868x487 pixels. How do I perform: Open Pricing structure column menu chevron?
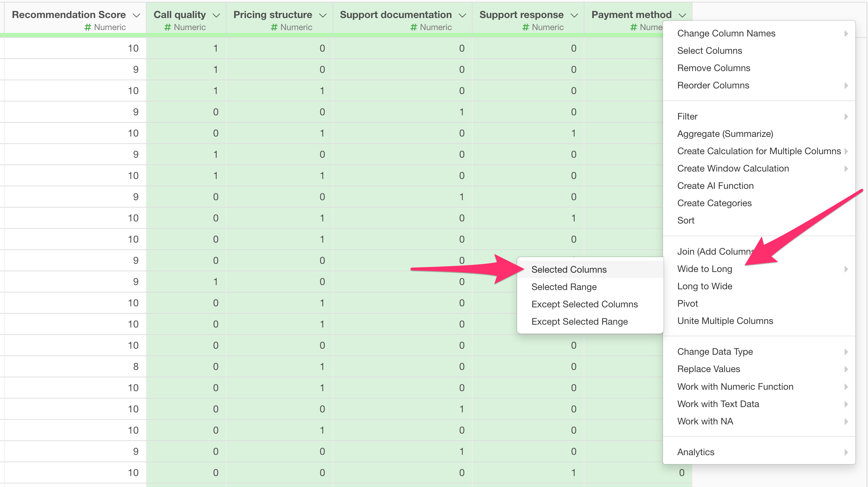[322, 15]
